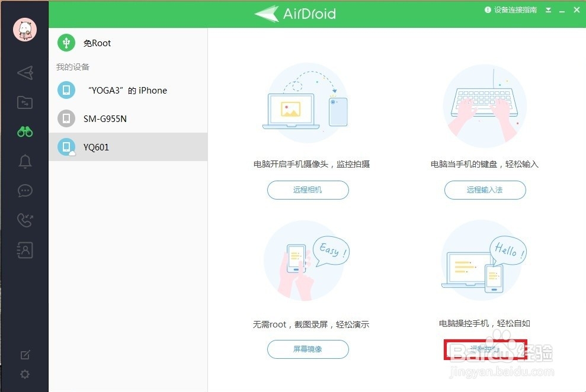Open notifications bell icon
Image resolution: width=586 pixels, height=392 pixels.
25,161
